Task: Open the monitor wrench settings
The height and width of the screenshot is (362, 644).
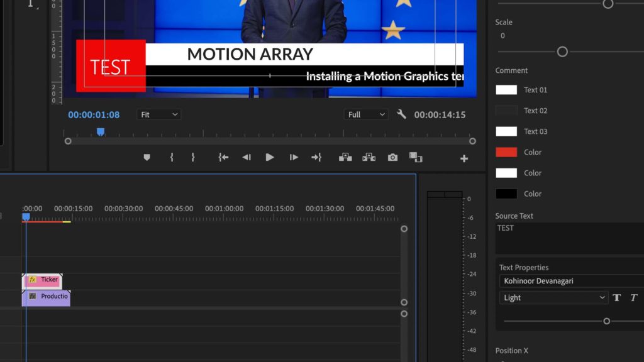Action: pos(401,114)
